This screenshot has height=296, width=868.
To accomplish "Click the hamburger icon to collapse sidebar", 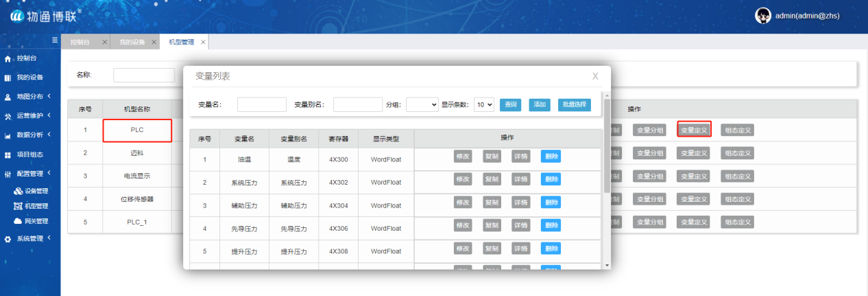I will [54, 41].
